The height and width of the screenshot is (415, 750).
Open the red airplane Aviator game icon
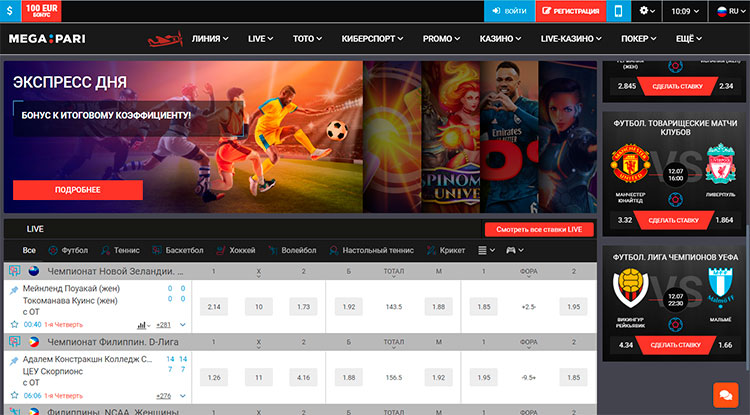point(165,39)
